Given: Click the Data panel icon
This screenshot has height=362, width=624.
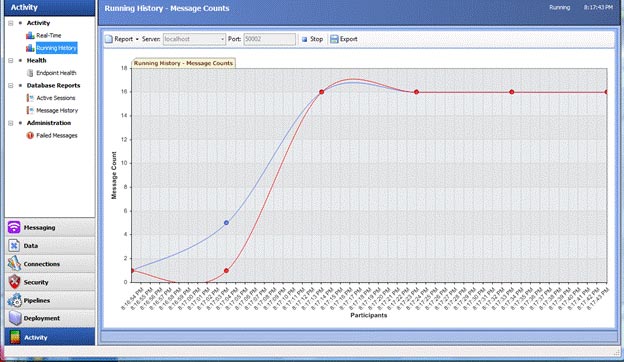Looking at the screenshot, I should pos(14,245).
